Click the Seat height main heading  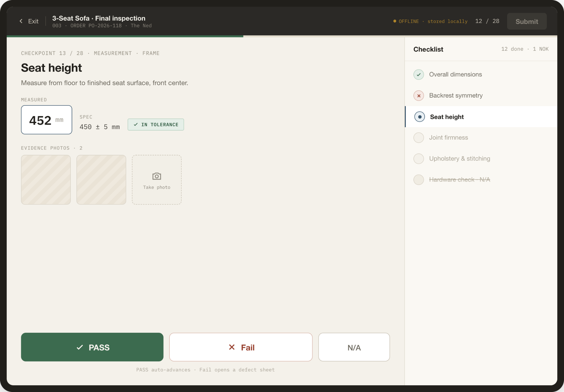pos(51,68)
